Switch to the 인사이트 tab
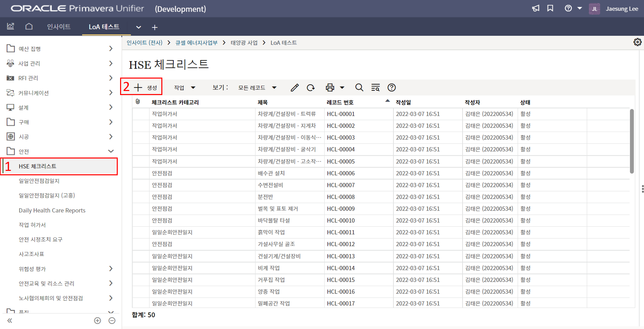This screenshot has width=644, height=329. point(59,27)
